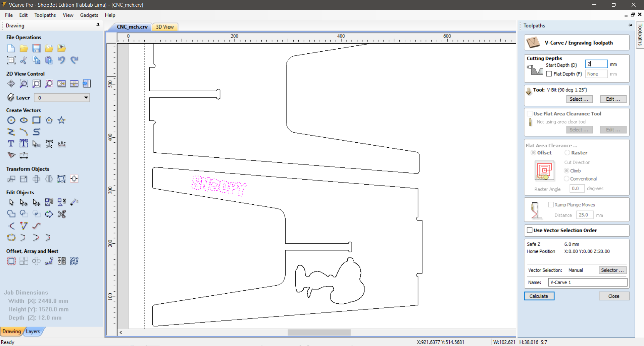Switch to the Layers tab

pos(33,331)
